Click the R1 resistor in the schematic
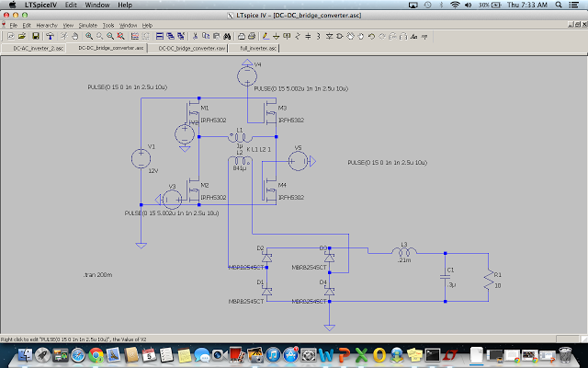 click(x=486, y=281)
